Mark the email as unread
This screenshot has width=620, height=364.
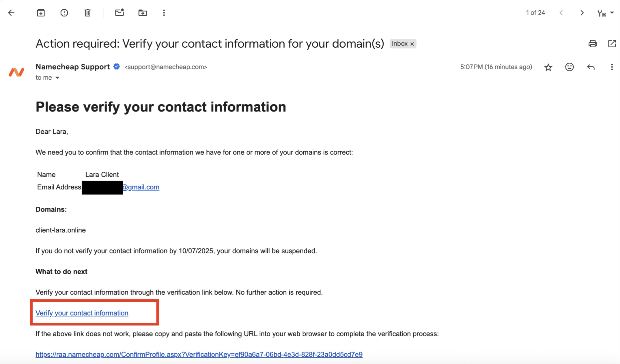click(x=119, y=13)
